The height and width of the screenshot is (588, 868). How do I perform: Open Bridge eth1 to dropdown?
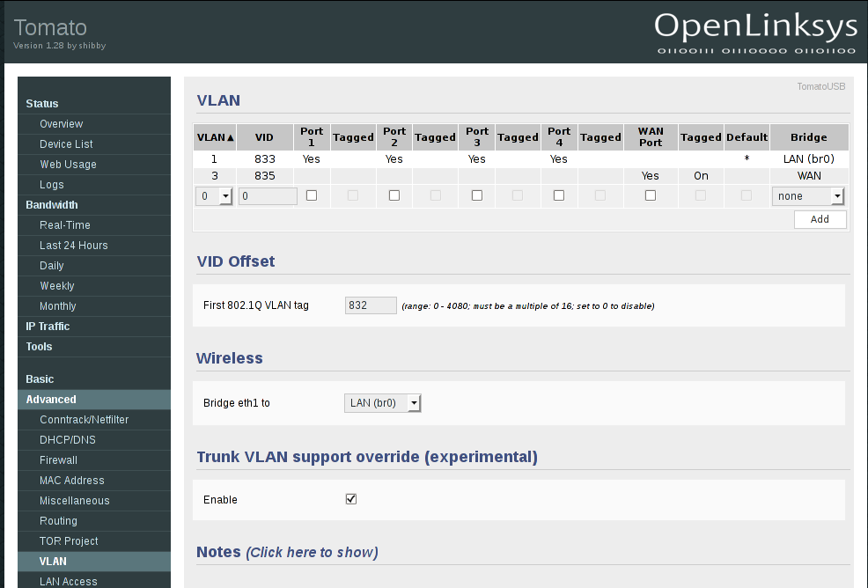382,403
